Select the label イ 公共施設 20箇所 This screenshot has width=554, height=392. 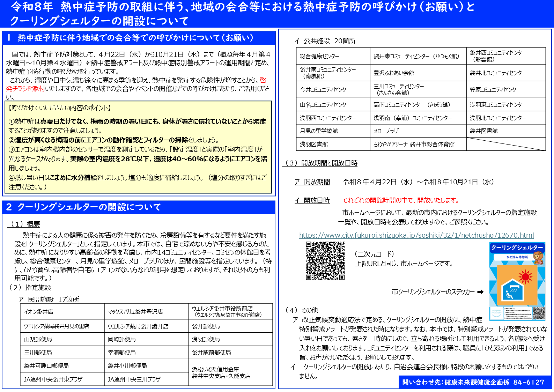tap(325, 41)
